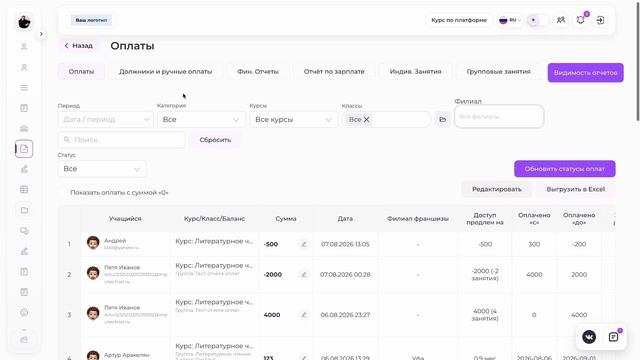The height and width of the screenshot is (360, 640).
Task: Open the folder icon in left sidebar
Action: pos(24,210)
